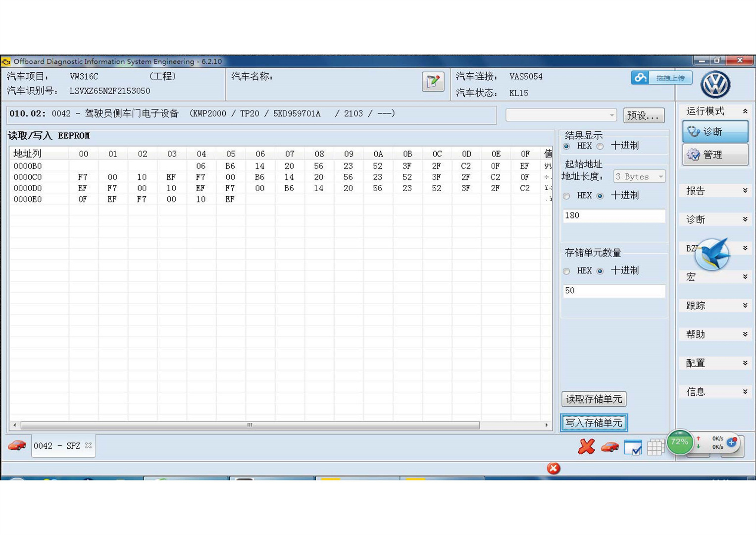Image resolution: width=756 pixels, height=535 pixels.
Task: Click the horizontal scrollbar under EEPROM table
Action: pos(250,425)
